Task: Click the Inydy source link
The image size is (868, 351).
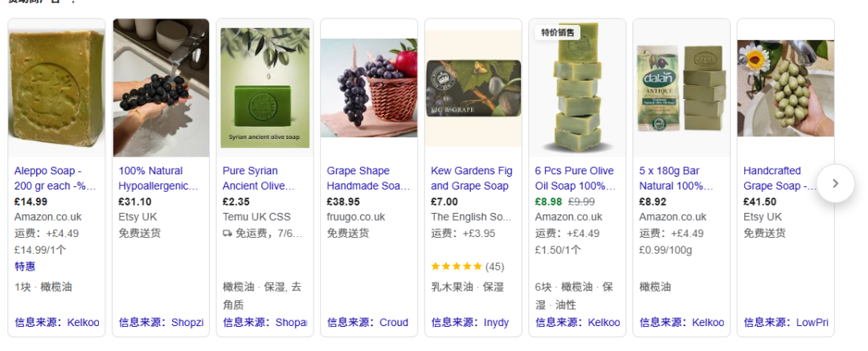Action: (x=496, y=322)
